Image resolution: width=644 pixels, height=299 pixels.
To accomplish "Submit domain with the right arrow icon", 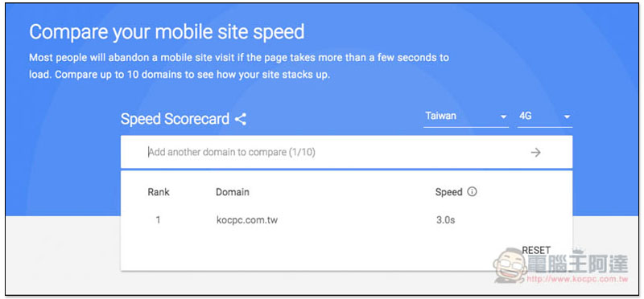I will 535,153.
